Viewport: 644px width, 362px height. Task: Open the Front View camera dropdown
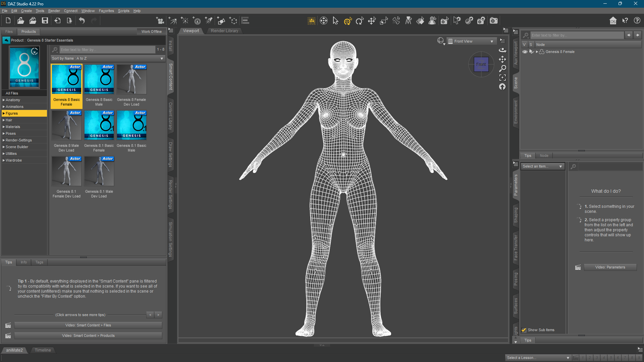pyautogui.click(x=471, y=41)
